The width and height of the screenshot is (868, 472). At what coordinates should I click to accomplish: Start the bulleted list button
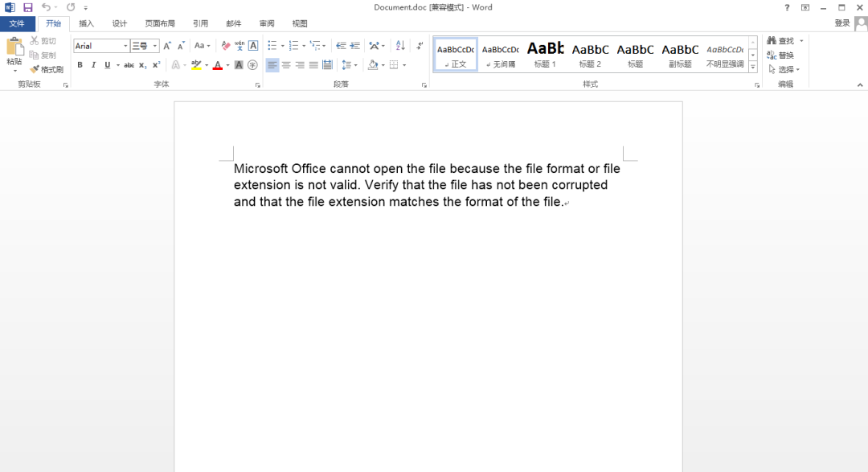point(272,46)
